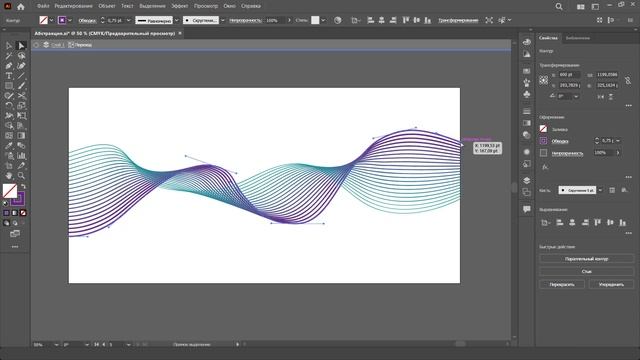Open graphic style dropdown in control bar
The width and height of the screenshot is (640, 360).
pos(323,20)
